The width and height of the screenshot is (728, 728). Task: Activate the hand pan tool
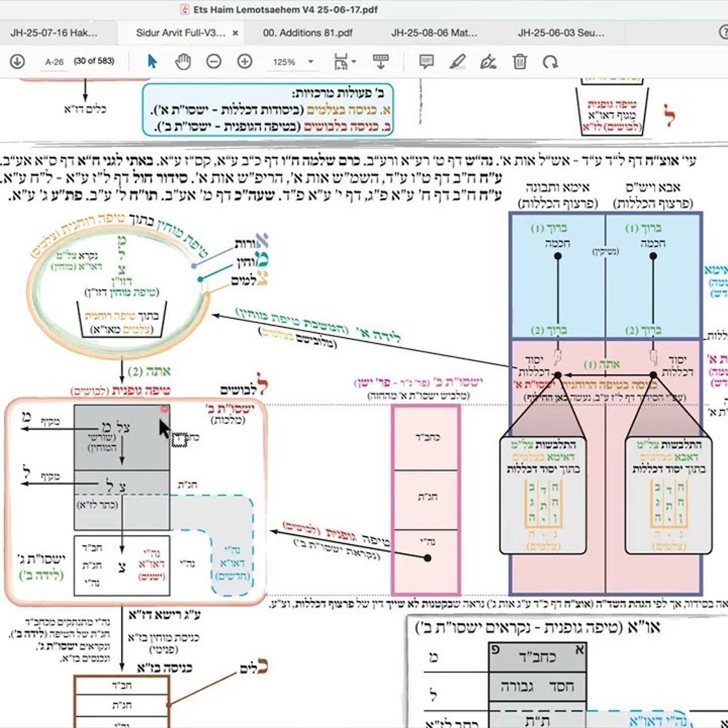[183, 61]
